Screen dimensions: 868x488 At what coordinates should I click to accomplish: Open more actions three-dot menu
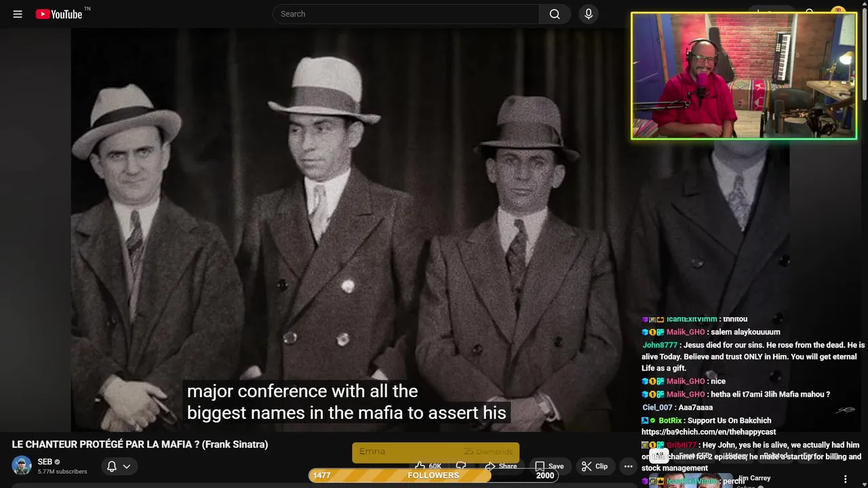[x=628, y=466]
